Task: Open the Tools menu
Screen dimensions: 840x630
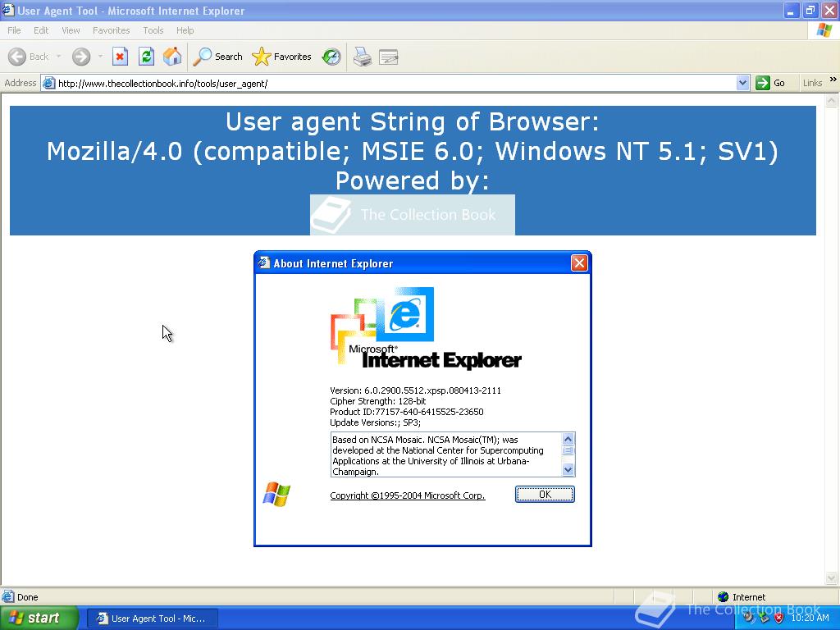Action: (x=153, y=30)
